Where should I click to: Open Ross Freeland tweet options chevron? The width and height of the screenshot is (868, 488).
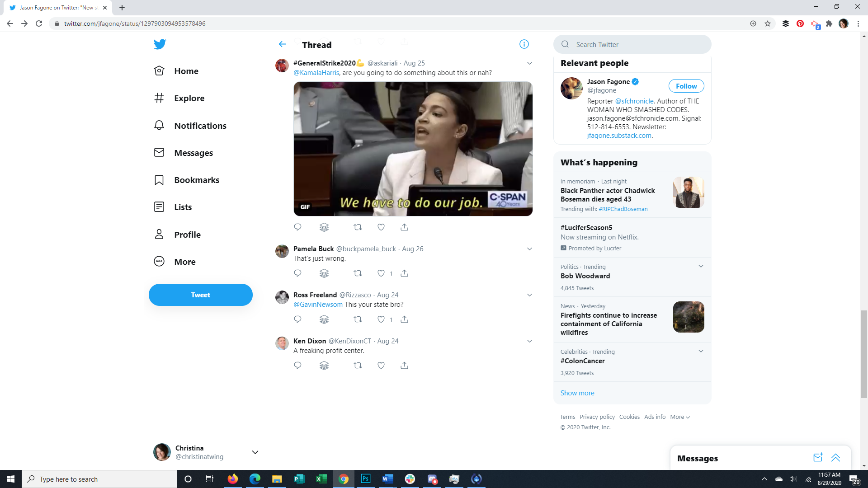pos(529,295)
